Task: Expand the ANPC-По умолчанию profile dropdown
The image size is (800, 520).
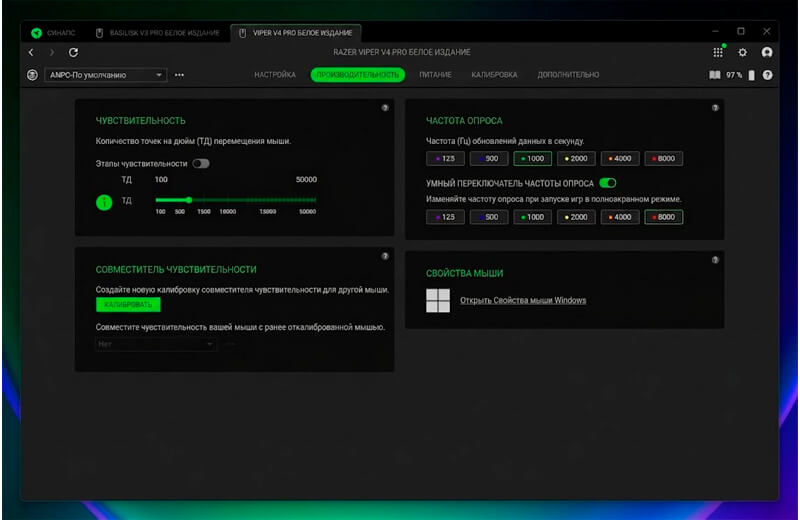Action: point(106,75)
